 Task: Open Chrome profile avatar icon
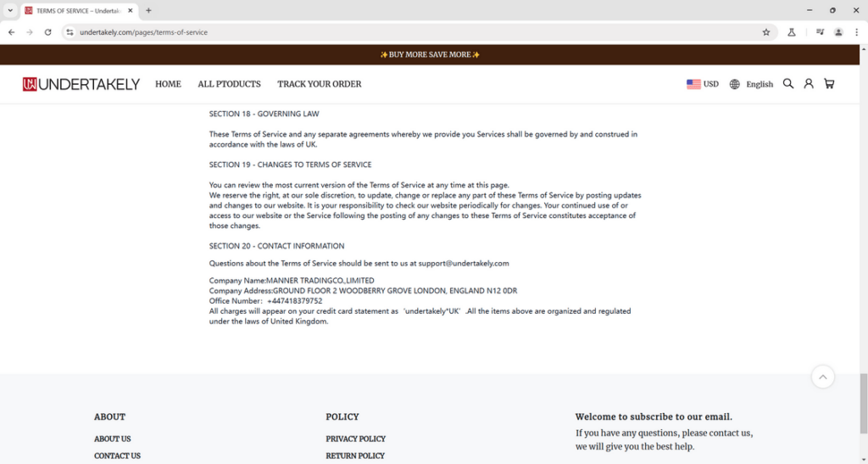(x=838, y=32)
